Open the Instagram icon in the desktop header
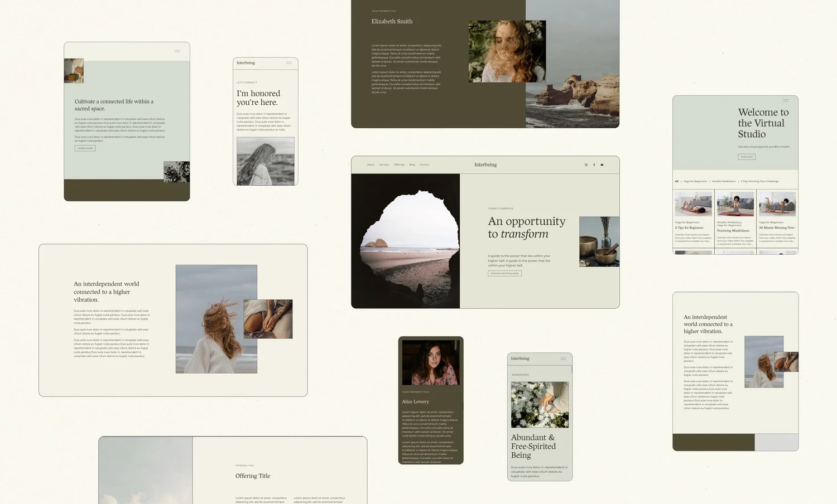The width and height of the screenshot is (837, 504). pyautogui.click(x=586, y=165)
